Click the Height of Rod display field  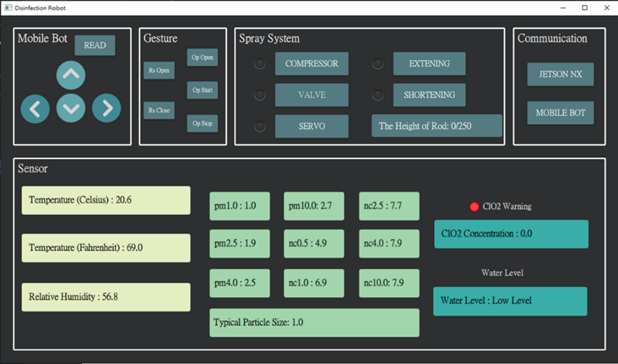coord(437,126)
